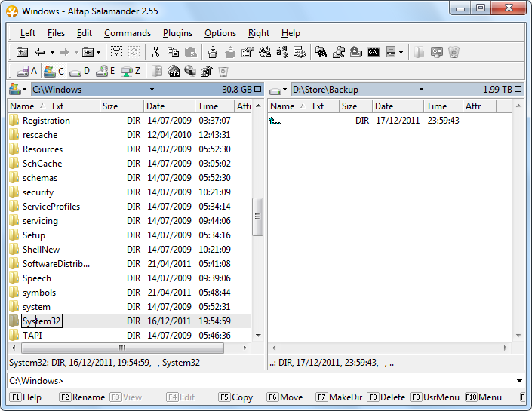Click the Copy to clipboard icon
This screenshot has width=532, height=411.
173,52
